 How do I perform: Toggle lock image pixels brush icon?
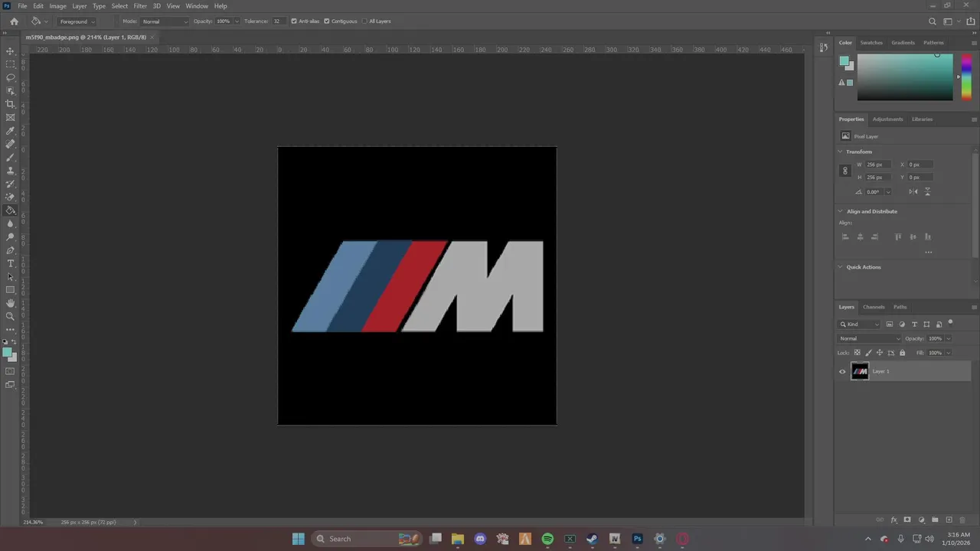pos(868,353)
